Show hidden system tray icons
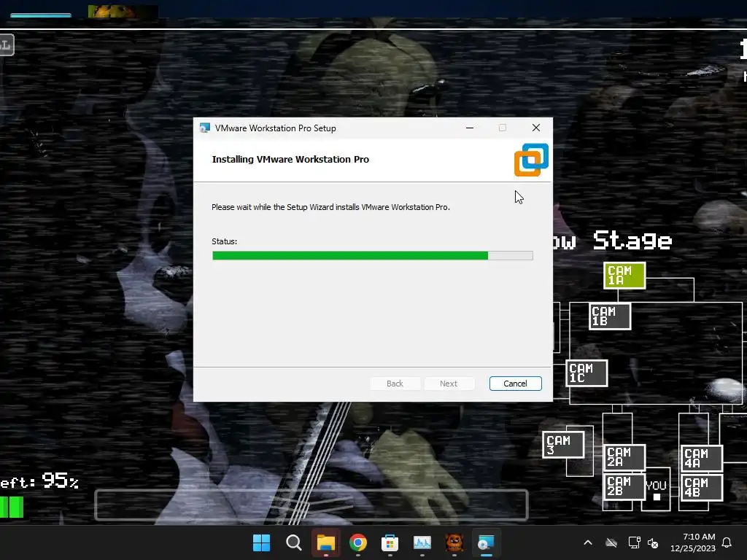This screenshot has width=747, height=560. pos(588,542)
